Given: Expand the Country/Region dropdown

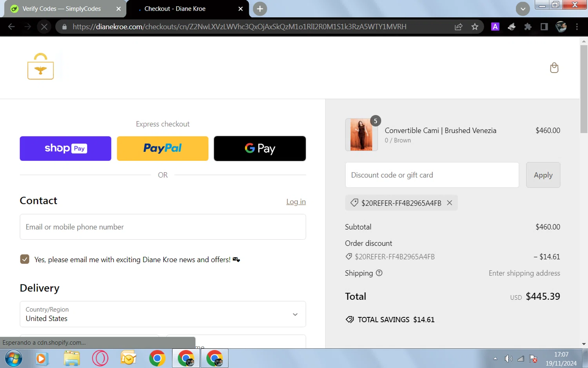Looking at the screenshot, I should click(x=163, y=314).
